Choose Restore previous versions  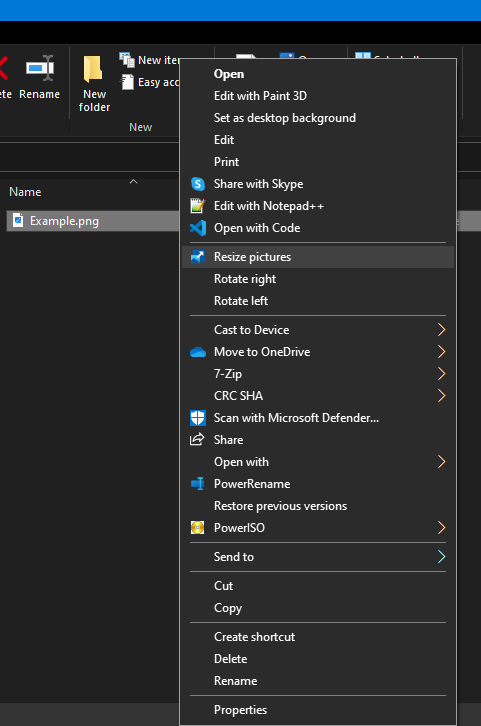pos(318,506)
